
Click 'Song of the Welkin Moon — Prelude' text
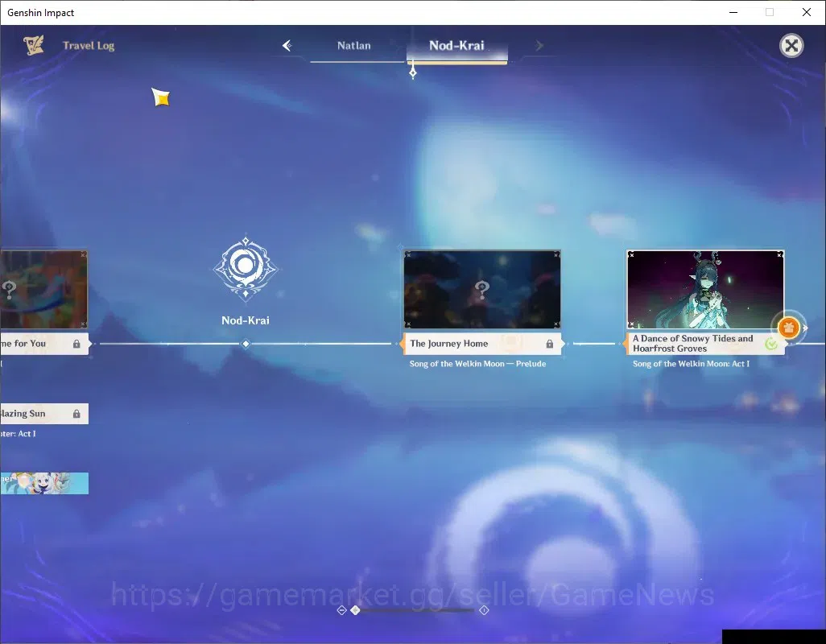tap(477, 364)
